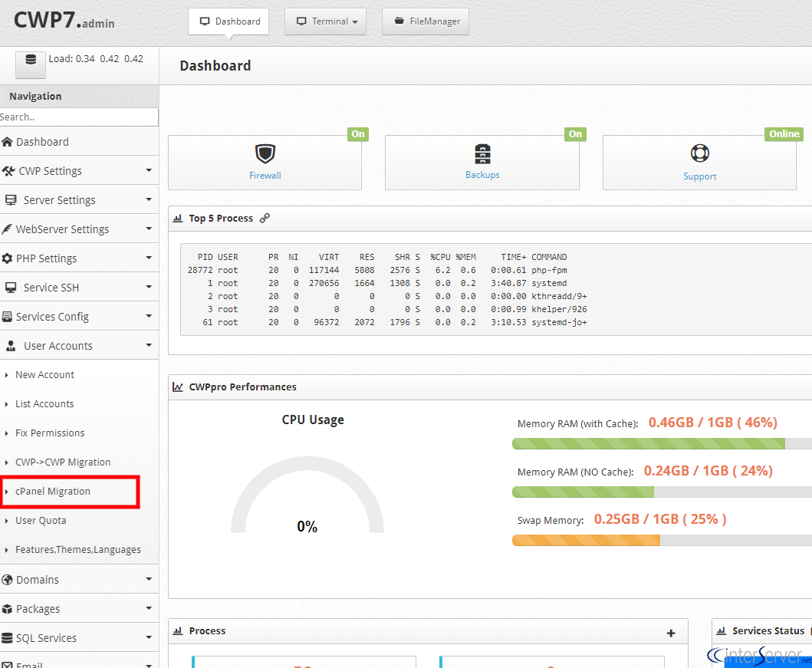Click the Firewall shield icon
This screenshot has height=668, width=812.
[x=265, y=153]
